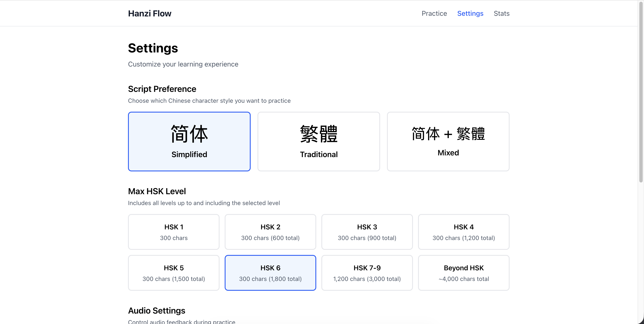Go to the Settings tab

(x=470, y=13)
